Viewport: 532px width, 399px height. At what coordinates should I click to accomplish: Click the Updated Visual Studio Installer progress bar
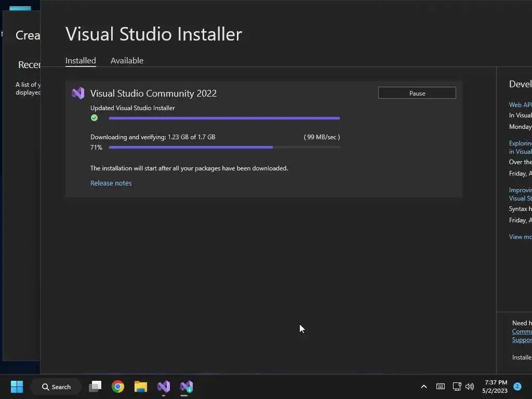click(224, 118)
